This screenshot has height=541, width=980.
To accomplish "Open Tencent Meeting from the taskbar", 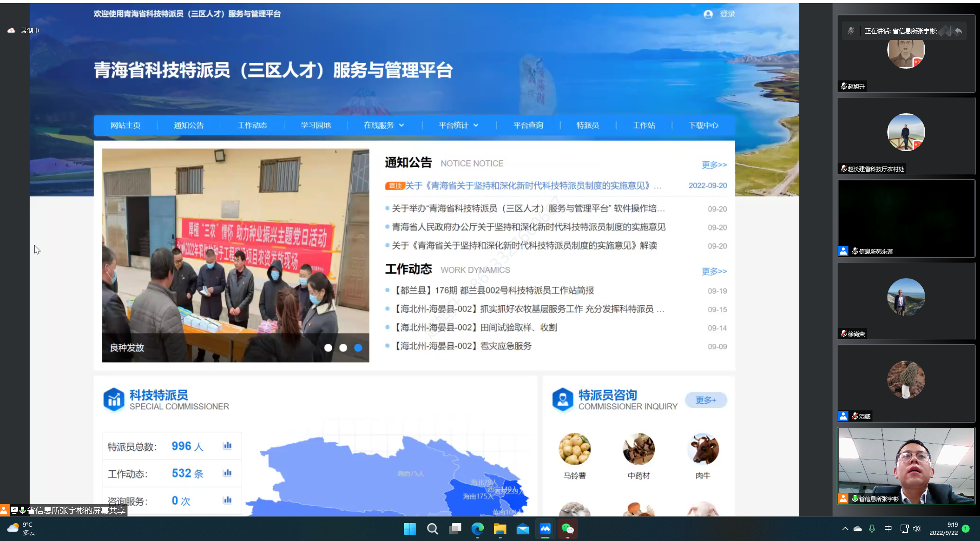I will (x=545, y=529).
